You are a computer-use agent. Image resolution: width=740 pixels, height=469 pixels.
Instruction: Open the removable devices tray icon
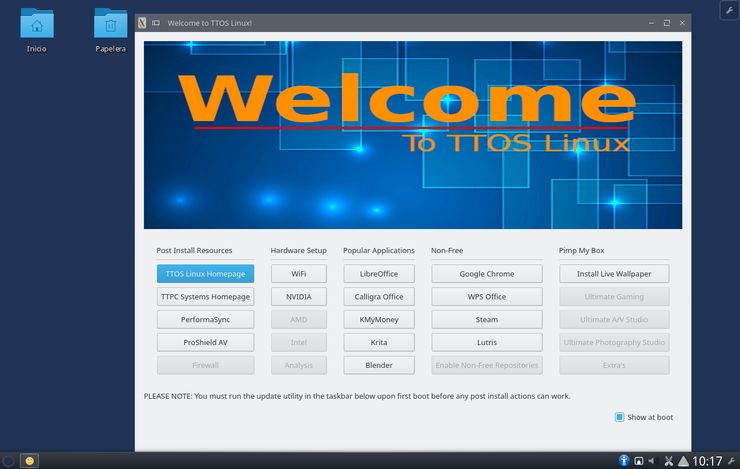tap(639, 461)
